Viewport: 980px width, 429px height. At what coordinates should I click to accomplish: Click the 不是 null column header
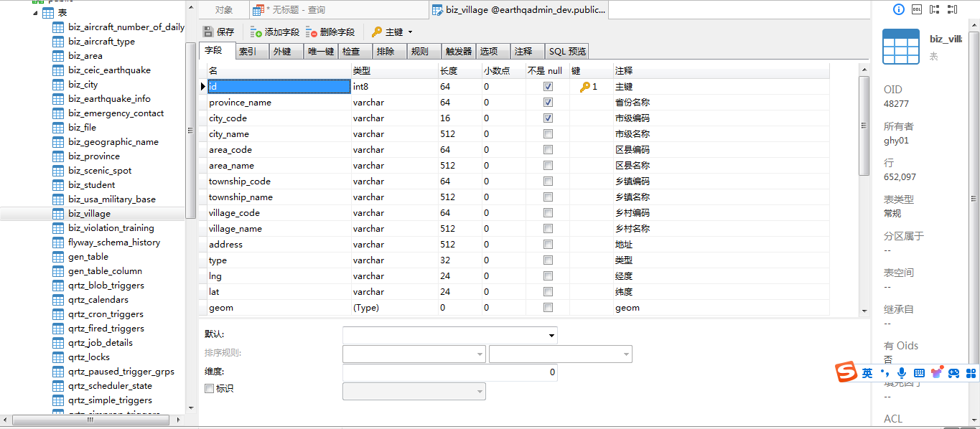[x=548, y=71]
